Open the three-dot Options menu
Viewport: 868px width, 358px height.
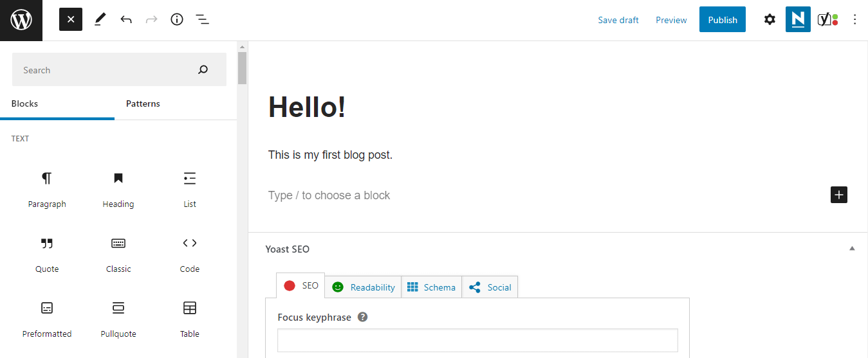click(x=855, y=19)
